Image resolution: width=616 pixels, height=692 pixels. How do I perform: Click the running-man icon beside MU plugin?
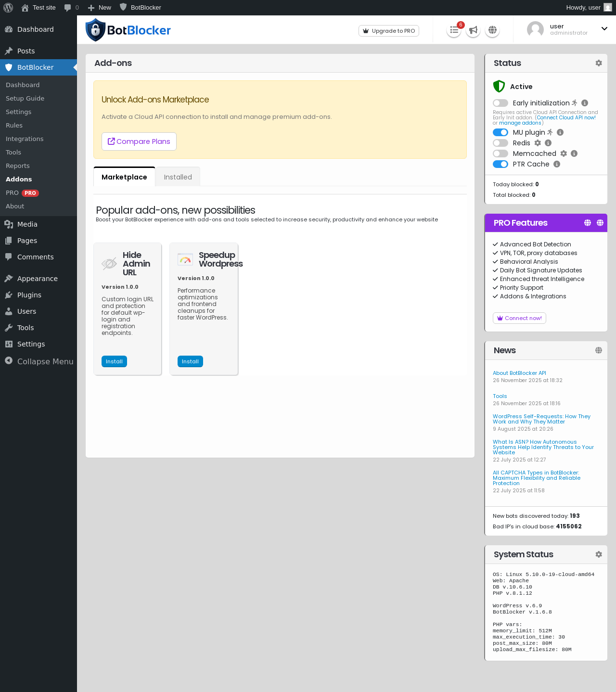[x=550, y=132]
